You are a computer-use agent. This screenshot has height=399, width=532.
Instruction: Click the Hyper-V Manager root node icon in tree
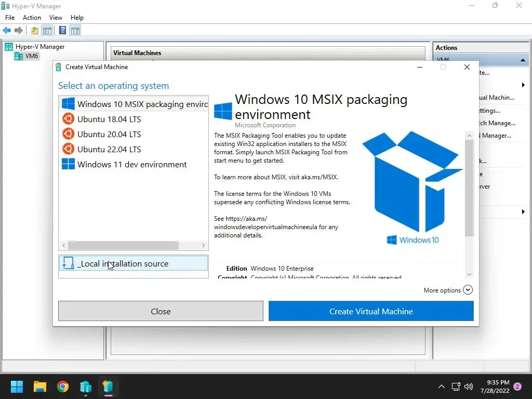point(9,46)
